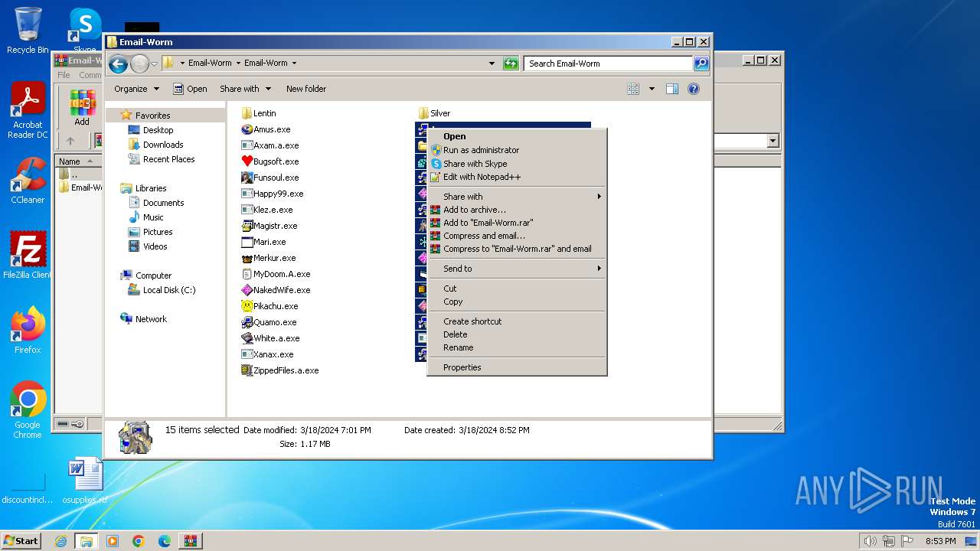Click the clock showing 8:53 PM

point(941,541)
